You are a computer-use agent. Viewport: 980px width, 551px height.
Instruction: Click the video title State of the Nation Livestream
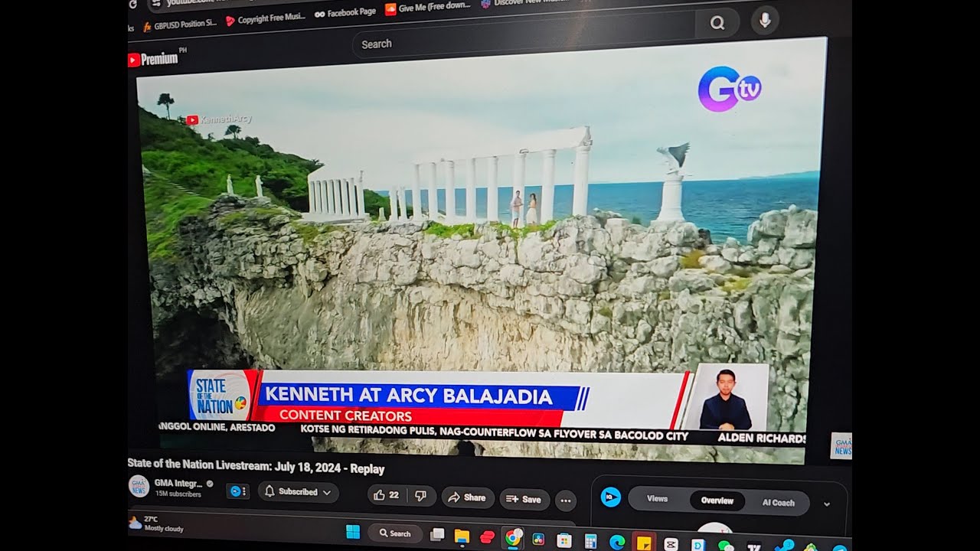tap(256, 468)
